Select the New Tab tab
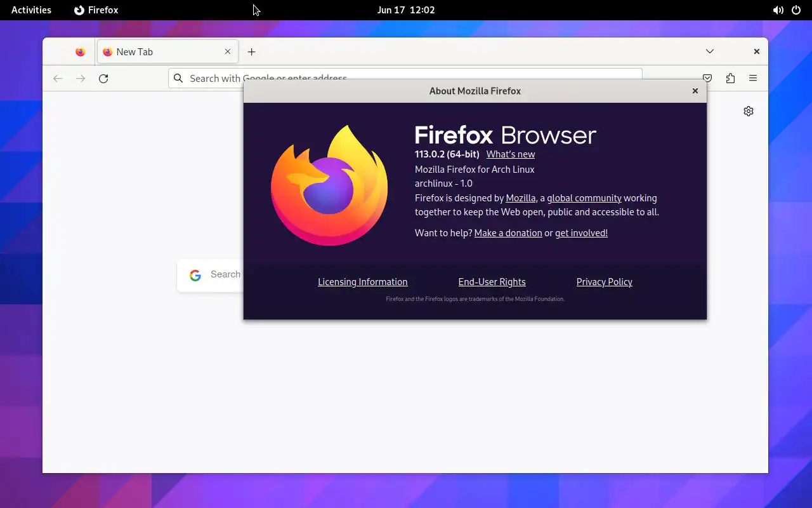812x508 pixels. coord(167,52)
